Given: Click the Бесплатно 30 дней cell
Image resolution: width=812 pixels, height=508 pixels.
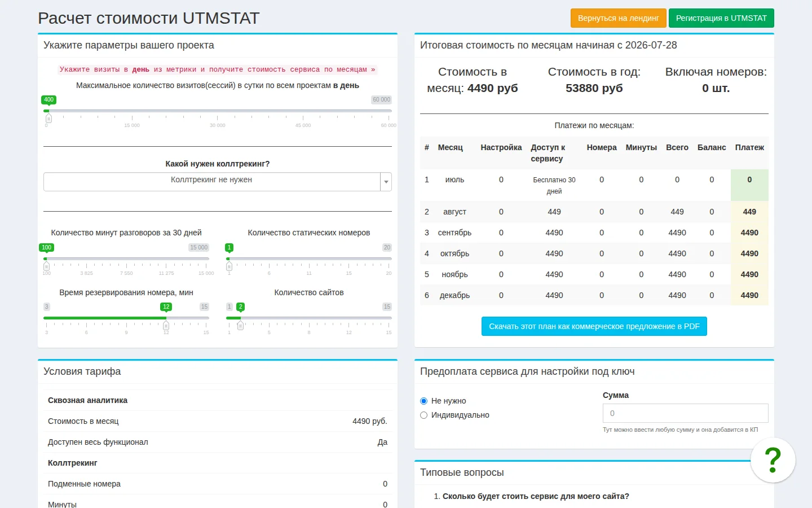Looking at the screenshot, I should coord(554,185).
